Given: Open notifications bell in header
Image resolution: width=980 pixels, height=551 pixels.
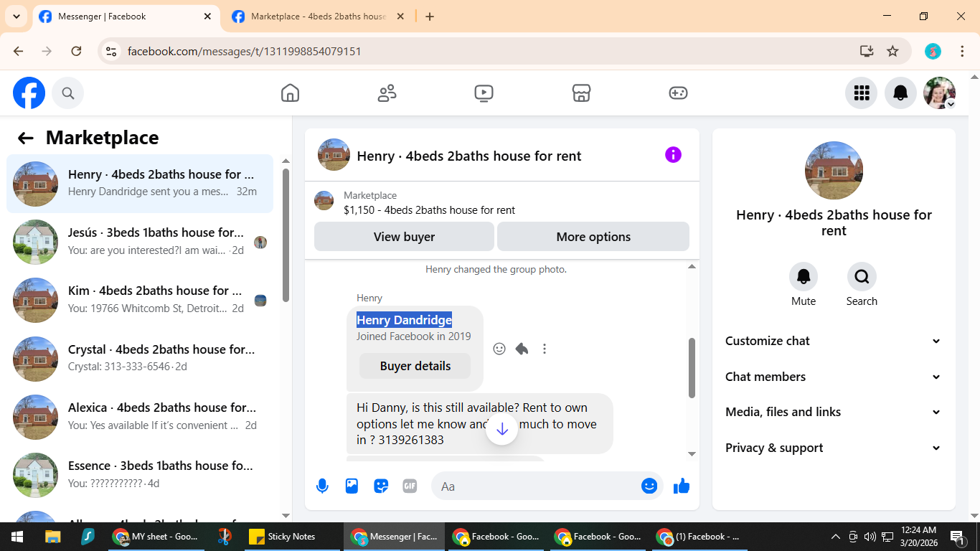Looking at the screenshot, I should pyautogui.click(x=900, y=93).
